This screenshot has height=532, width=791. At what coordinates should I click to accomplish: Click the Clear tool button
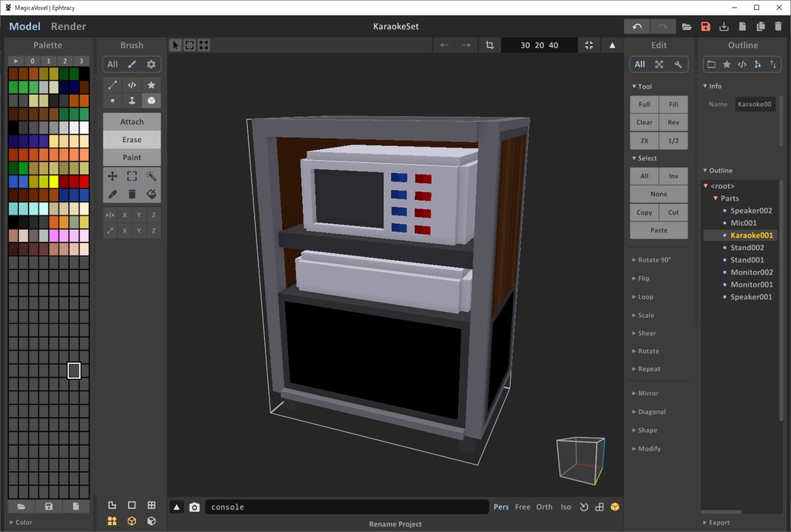point(644,122)
